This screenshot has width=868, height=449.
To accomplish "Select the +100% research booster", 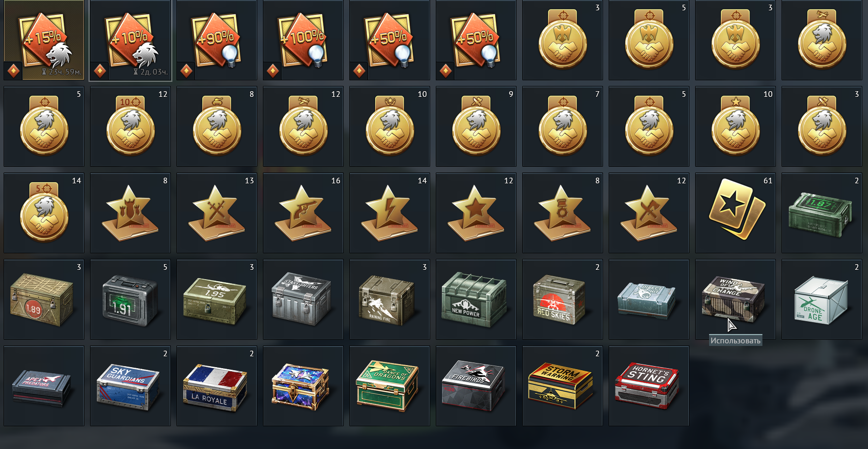I will click(303, 40).
